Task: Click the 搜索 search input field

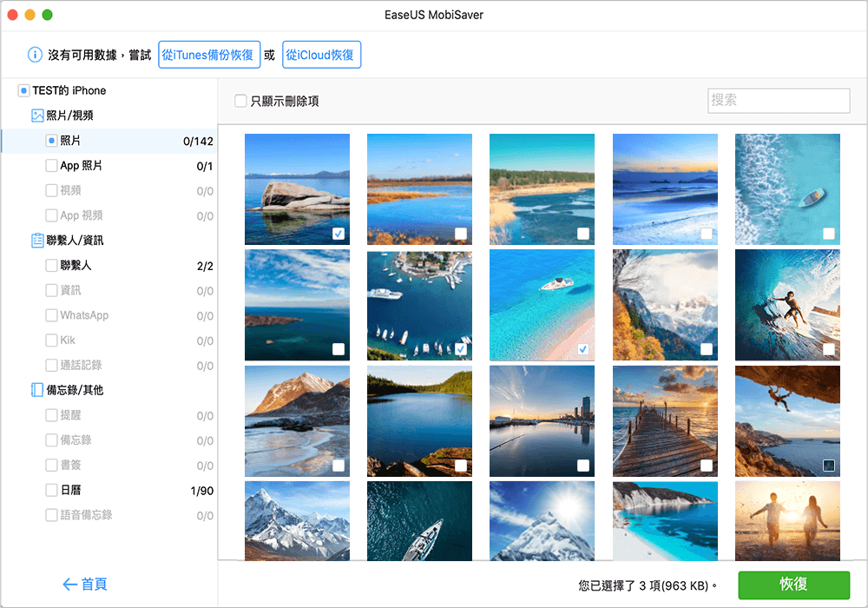Action: (778, 101)
